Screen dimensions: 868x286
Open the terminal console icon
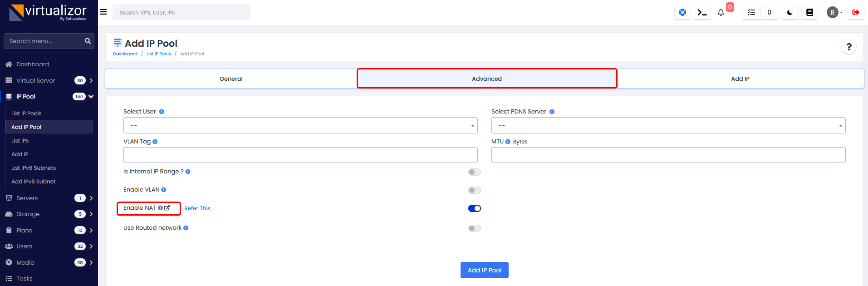702,13
